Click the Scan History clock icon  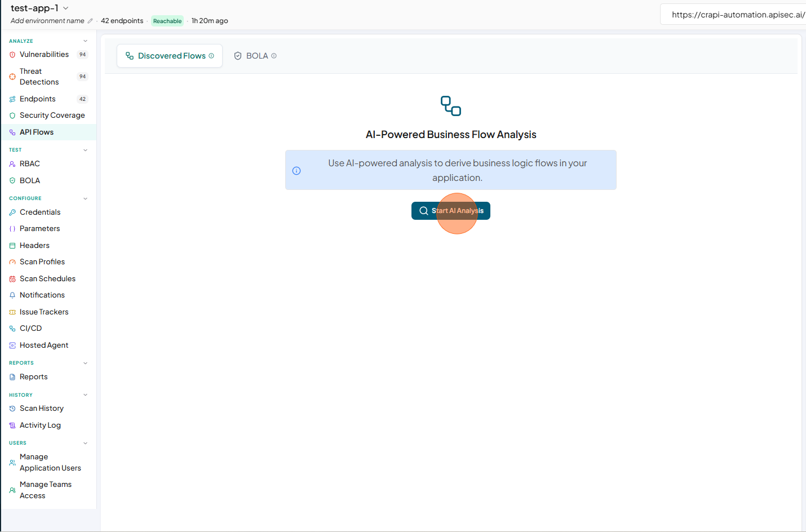[x=12, y=409]
